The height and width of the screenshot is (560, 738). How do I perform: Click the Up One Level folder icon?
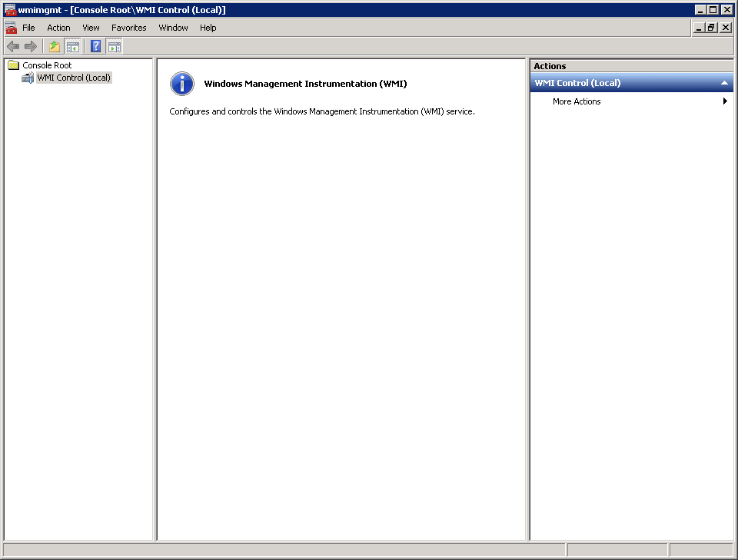(x=55, y=46)
